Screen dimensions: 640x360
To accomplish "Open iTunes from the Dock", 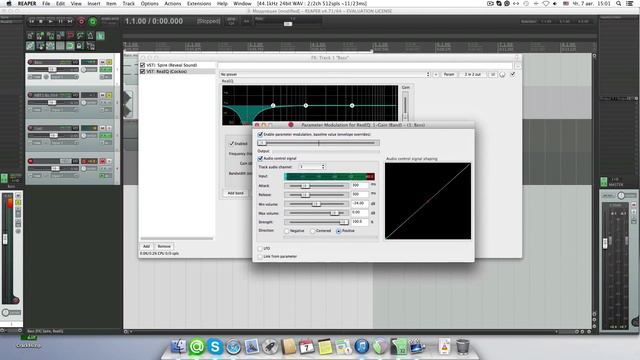I will [362, 347].
